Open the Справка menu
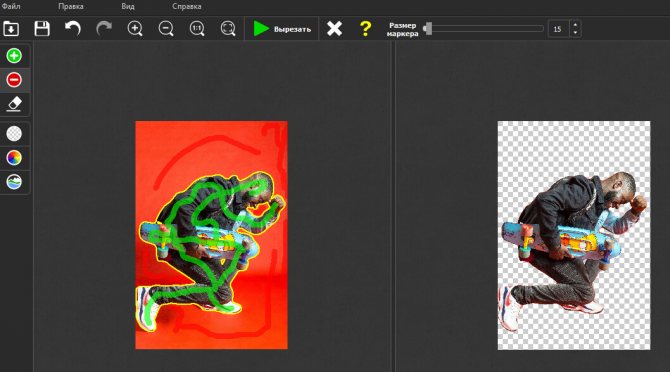The image size is (670, 372). coord(187,6)
